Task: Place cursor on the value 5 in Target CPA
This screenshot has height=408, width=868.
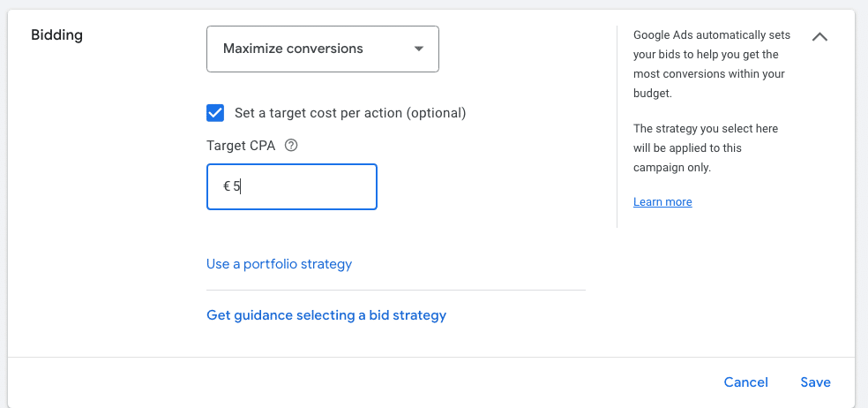Action: pyautogui.click(x=237, y=186)
